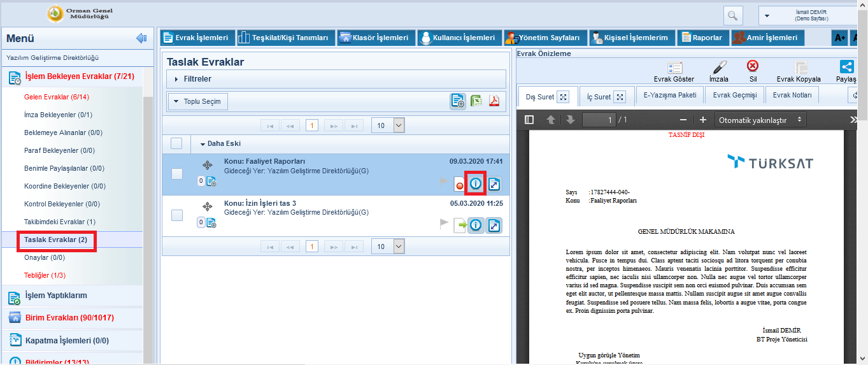The image size is (868, 365).
Task: Check the İzin İşleri tas 3 checkbox
Action: click(177, 215)
